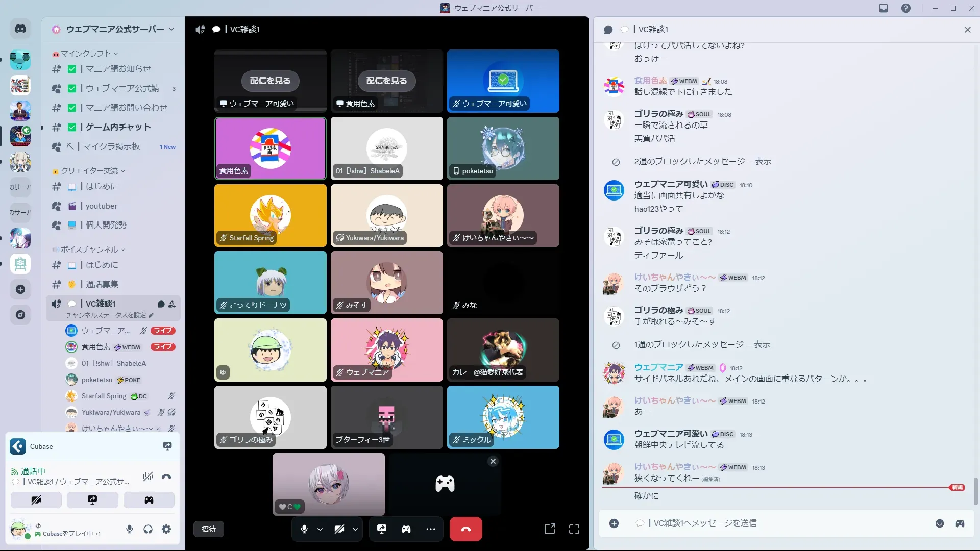Select the youtuber channel
980x551 pixels.
101,206
